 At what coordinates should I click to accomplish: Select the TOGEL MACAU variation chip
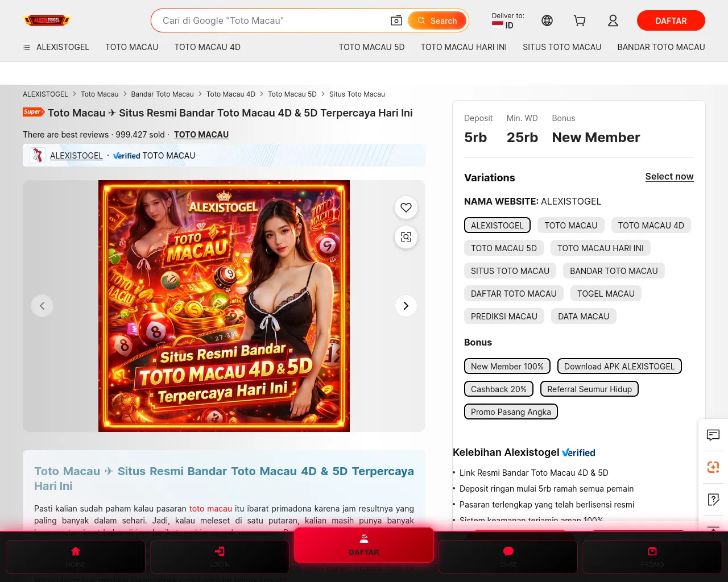pos(606,294)
